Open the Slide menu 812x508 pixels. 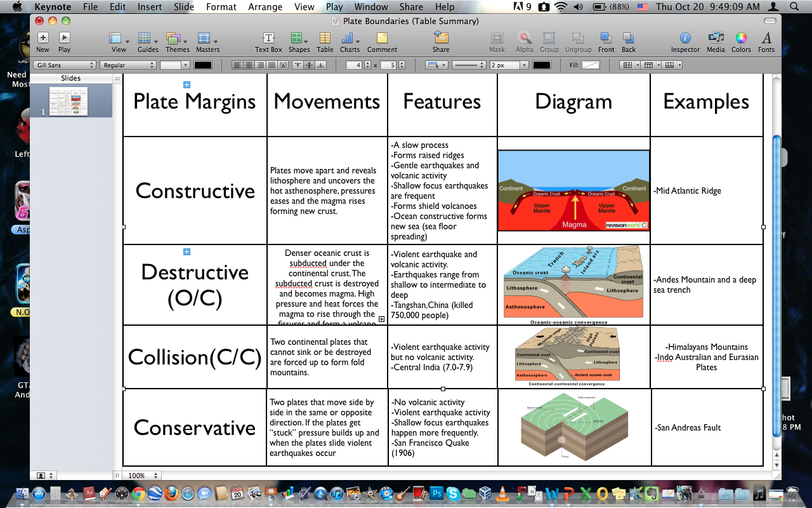[x=184, y=7]
